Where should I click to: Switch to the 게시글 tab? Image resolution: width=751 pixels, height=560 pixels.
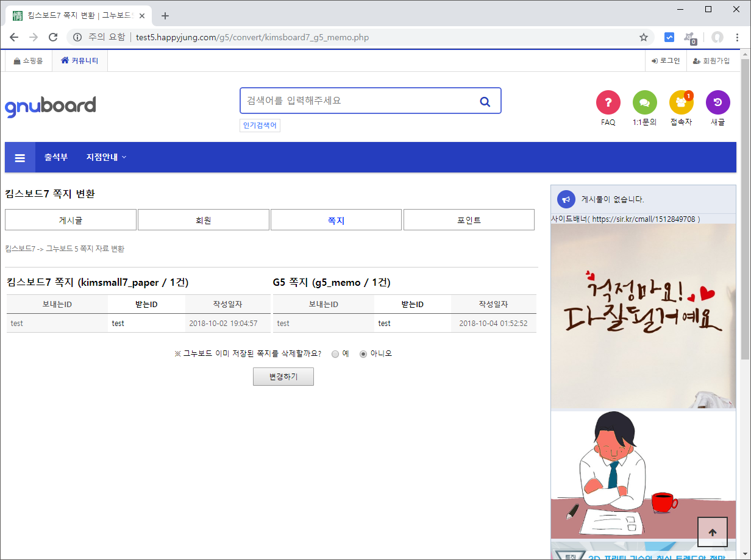click(71, 220)
